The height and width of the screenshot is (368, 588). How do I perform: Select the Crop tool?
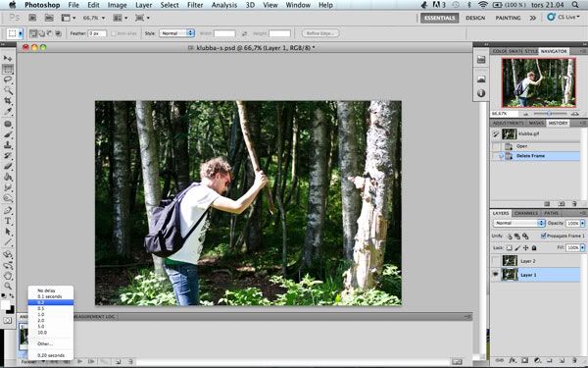click(x=8, y=101)
